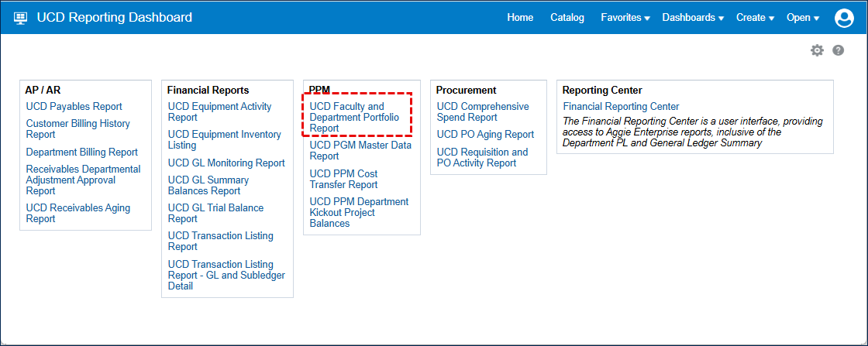Go to the Home menu item
This screenshot has width=868, height=346.
point(520,18)
